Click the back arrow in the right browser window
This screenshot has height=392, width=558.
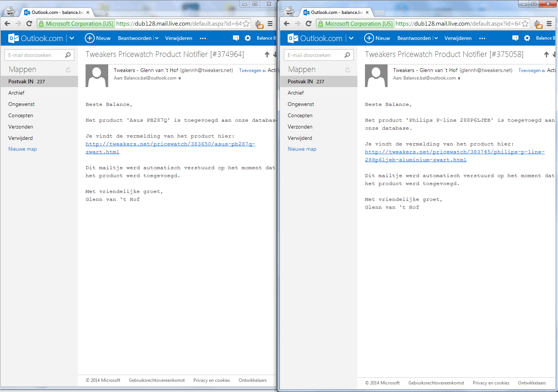tap(287, 24)
